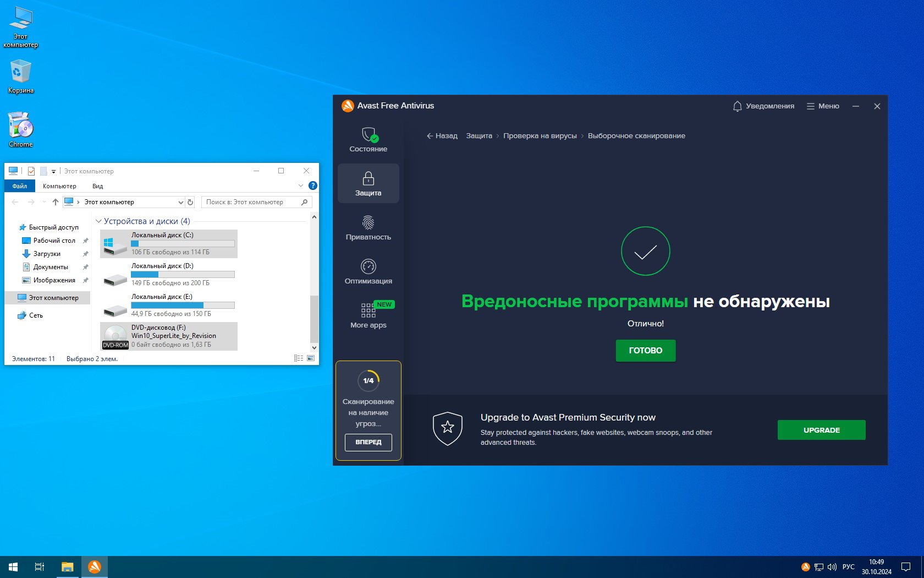924x578 pixels.
Task: Switch Explorer to large icons view
Action: pos(311,358)
